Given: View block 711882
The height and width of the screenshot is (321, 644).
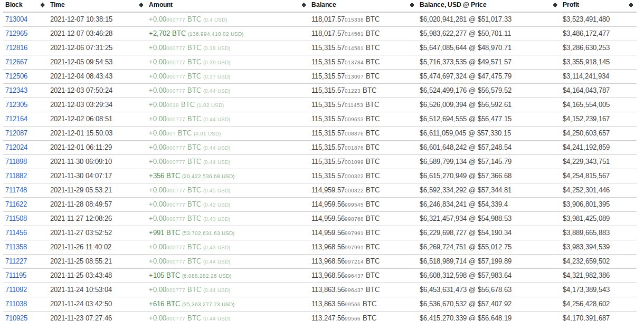Looking at the screenshot, I should point(12,176).
